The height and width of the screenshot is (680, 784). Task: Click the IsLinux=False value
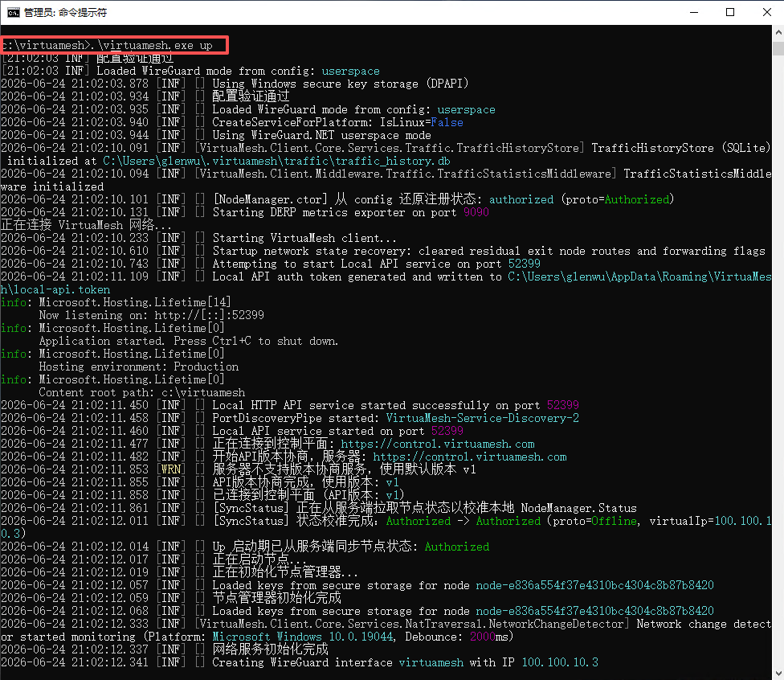point(422,122)
